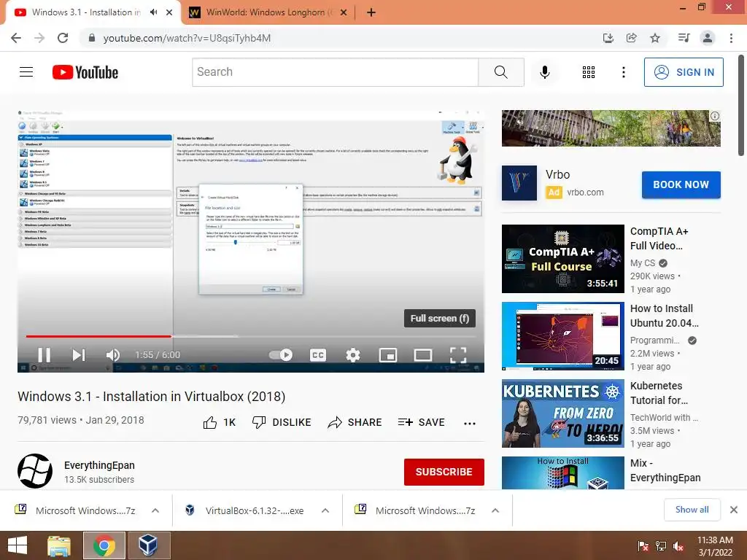Screen dimensions: 747x560
Task: Switch to theater mode
Action: tap(423, 355)
